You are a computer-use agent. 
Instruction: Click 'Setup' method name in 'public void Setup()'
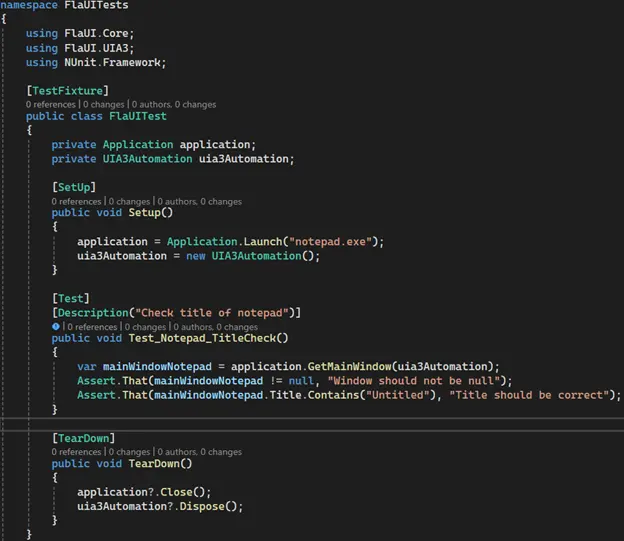(x=144, y=213)
